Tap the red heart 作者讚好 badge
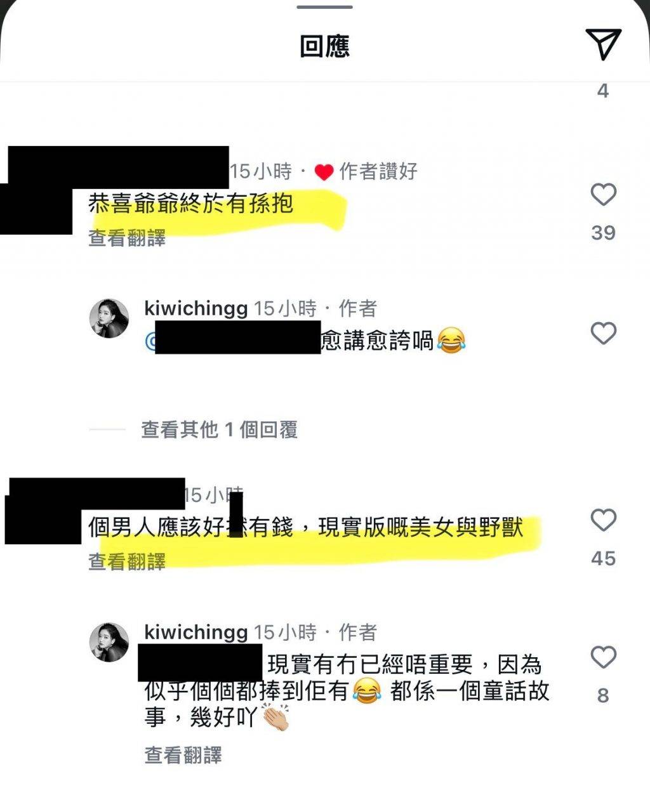650x812 pixels. (367, 171)
